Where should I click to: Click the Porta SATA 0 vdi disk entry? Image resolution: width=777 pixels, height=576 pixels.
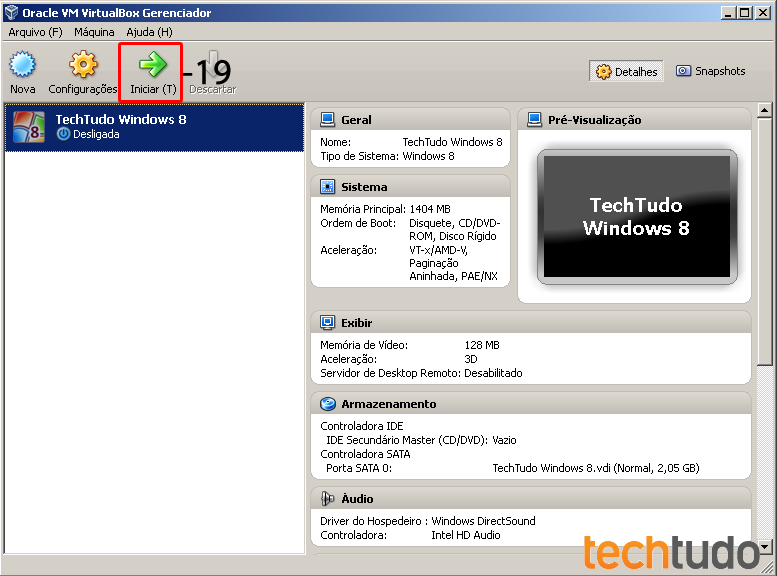coord(596,468)
